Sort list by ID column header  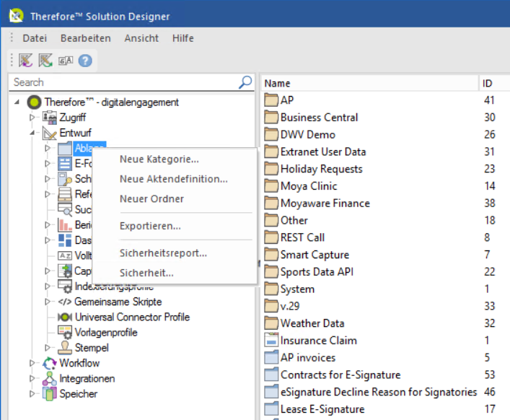pos(495,83)
